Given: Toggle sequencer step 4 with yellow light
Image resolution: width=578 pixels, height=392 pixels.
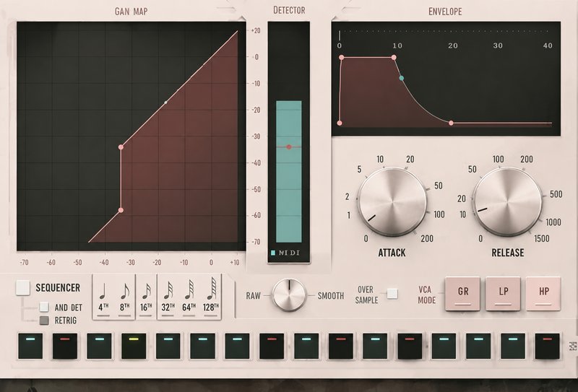Looking at the screenshot, I should (134, 346).
